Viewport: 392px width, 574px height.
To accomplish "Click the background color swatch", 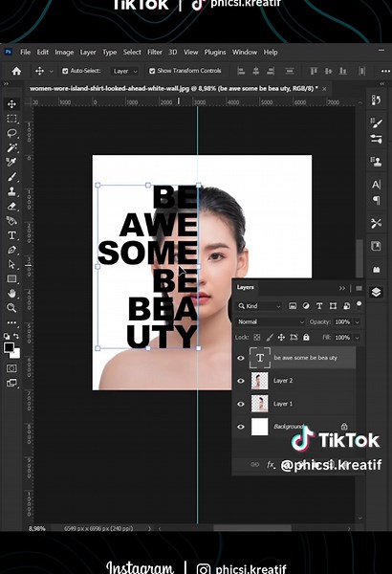I will [x=15, y=354].
